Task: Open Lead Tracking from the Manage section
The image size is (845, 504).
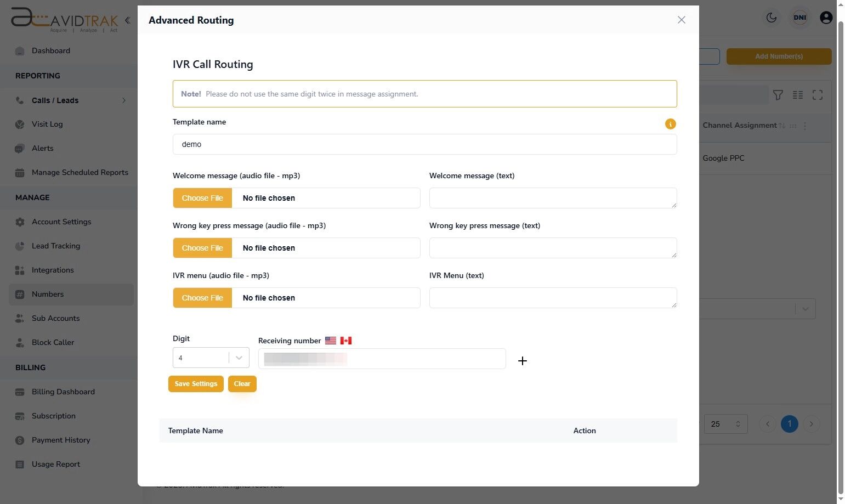Action: click(56, 246)
